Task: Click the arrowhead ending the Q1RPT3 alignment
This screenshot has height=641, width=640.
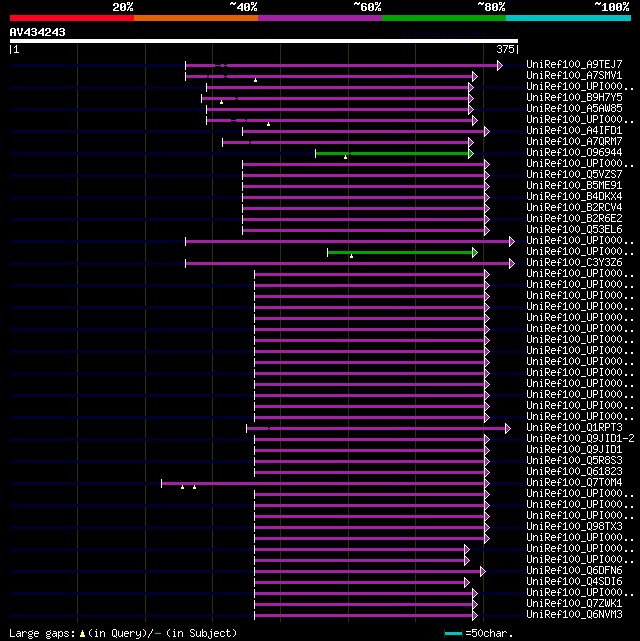Action: [508, 429]
